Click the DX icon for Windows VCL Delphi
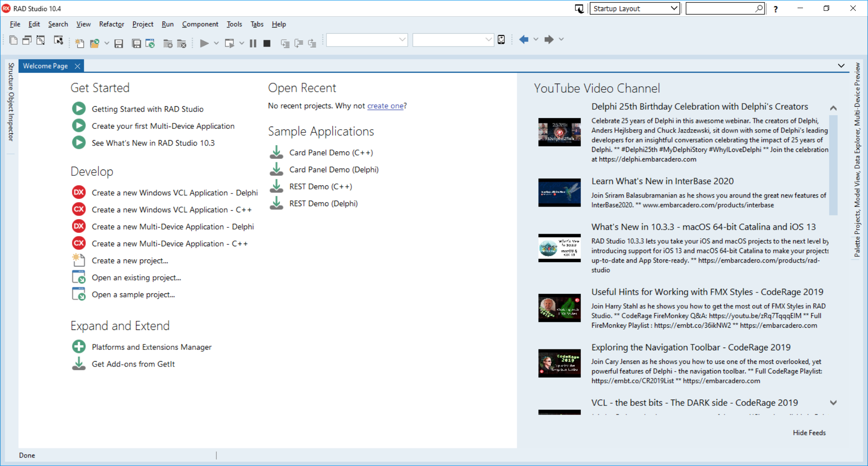This screenshot has height=466, width=868. pyautogui.click(x=79, y=192)
